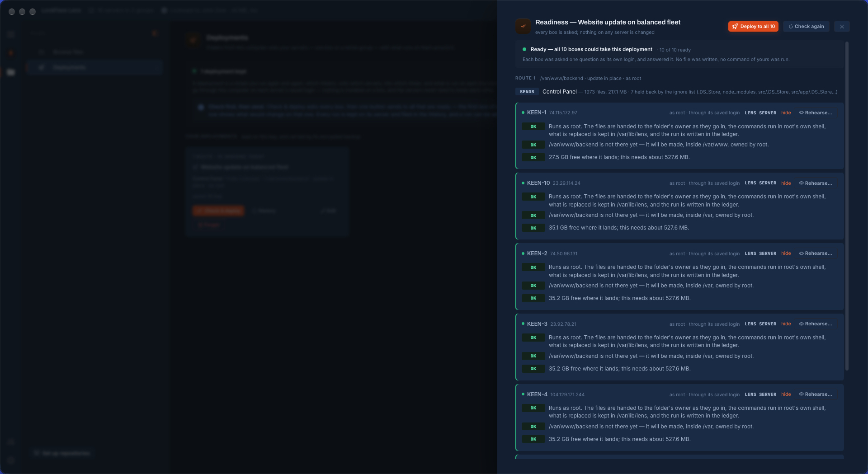Rehearse the deployment on KEEN-10
The height and width of the screenshot is (474, 868).
[816, 183]
